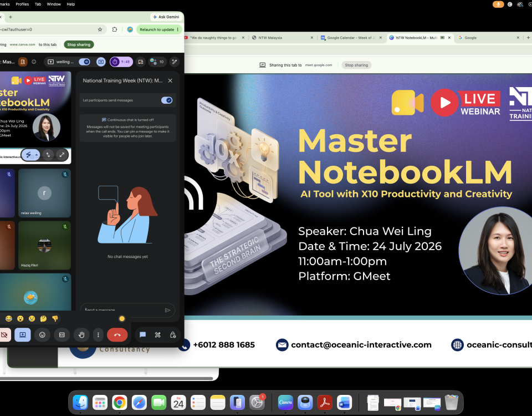Click the www.canva.com link in sharing bar

pyautogui.click(x=22, y=44)
